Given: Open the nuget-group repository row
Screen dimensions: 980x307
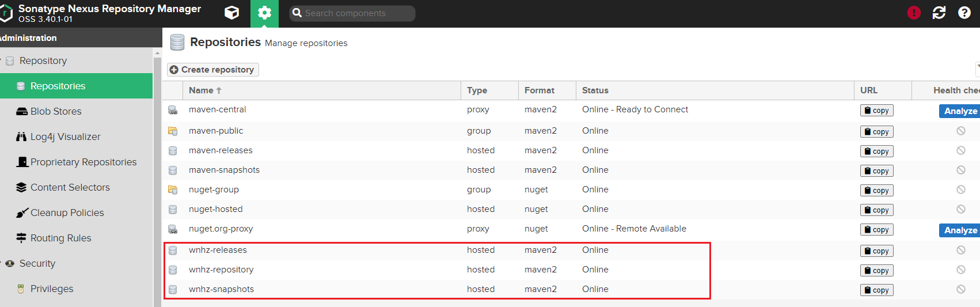Looking at the screenshot, I should tap(571, 190).
